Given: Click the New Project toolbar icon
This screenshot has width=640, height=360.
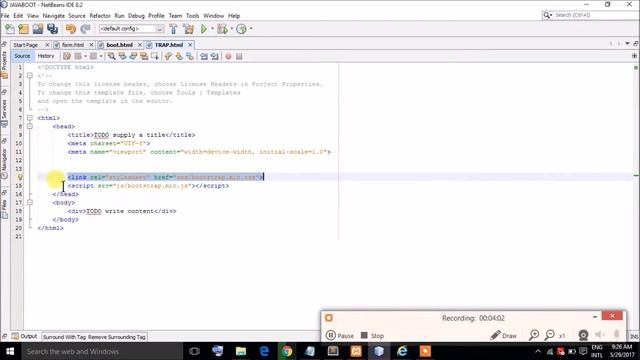Looking at the screenshot, I should 24,29.
